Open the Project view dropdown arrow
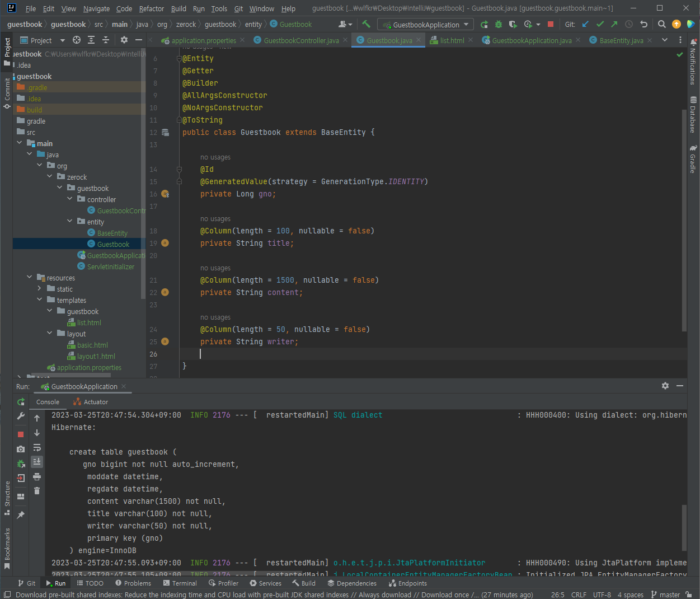Image resolution: width=700 pixels, height=599 pixels. (62, 40)
